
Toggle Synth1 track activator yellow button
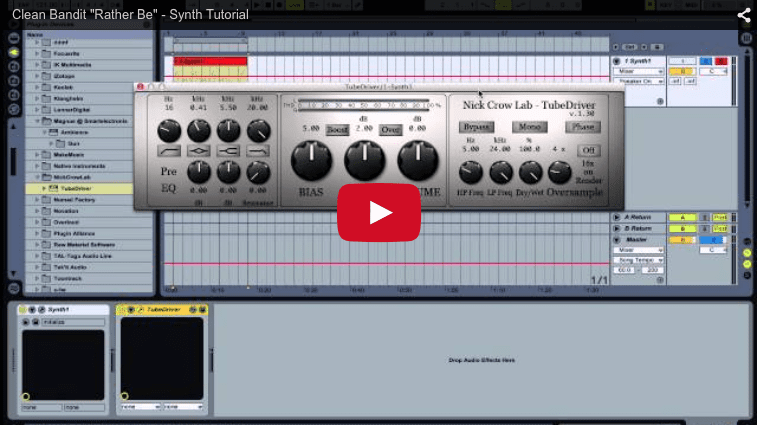click(x=682, y=71)
